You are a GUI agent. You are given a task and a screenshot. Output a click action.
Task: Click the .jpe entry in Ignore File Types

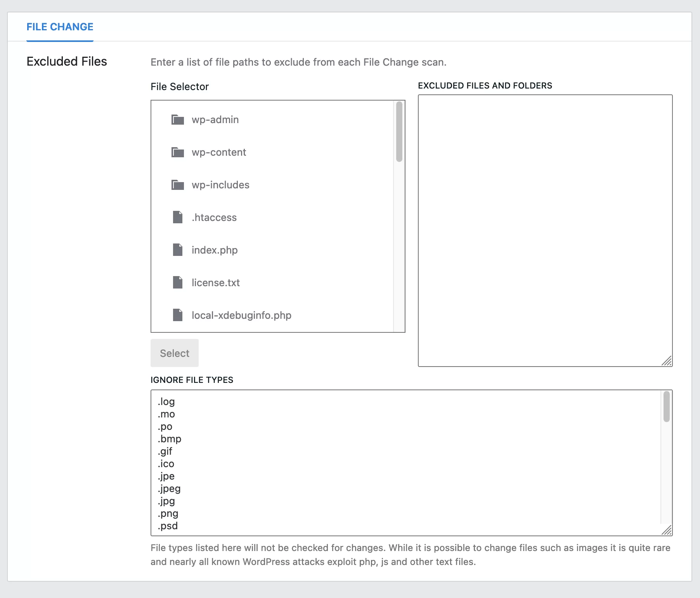coord(166,476)
